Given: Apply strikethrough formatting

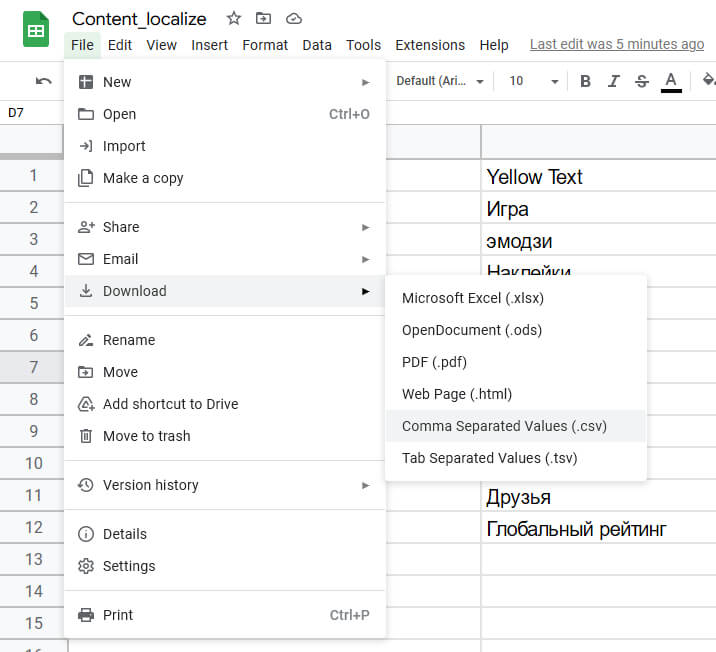Looking at the screenshot, I should click(x=642, y=81).
